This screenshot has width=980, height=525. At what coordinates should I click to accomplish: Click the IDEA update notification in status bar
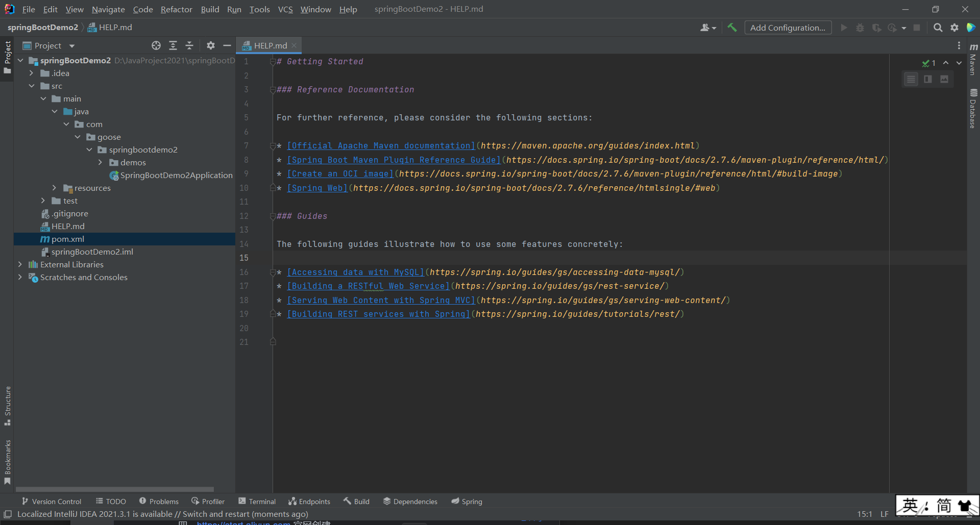tap(163, 514)
